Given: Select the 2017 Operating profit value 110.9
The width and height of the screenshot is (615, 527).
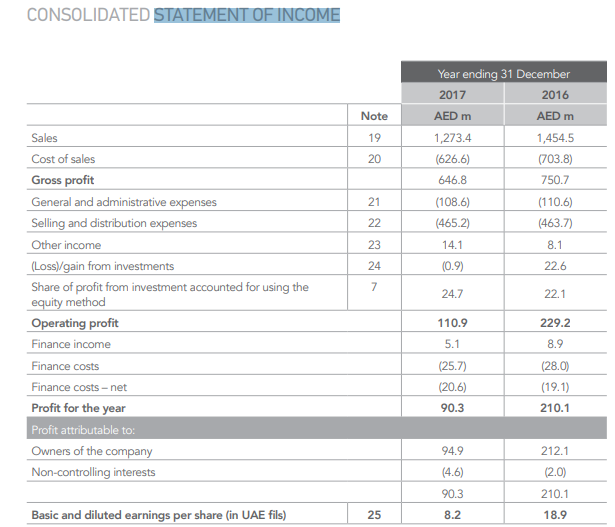Looking at the screenshot, I should pyautogui.click(x=452, y=323).
